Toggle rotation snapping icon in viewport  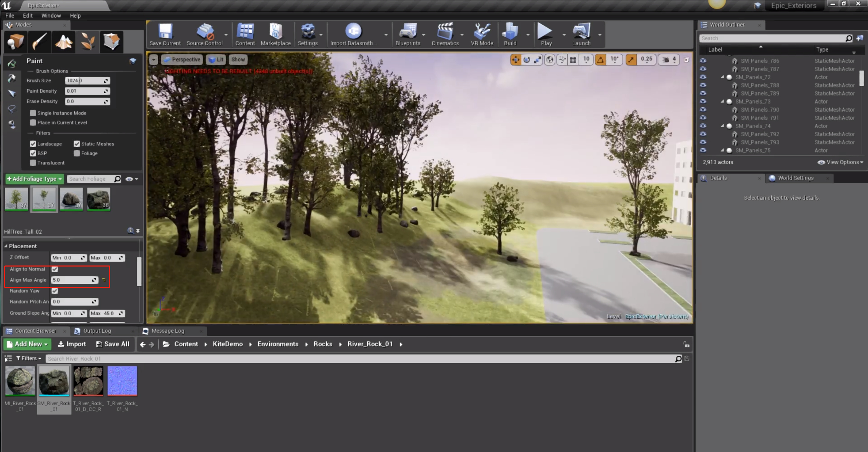coord(600,60)
